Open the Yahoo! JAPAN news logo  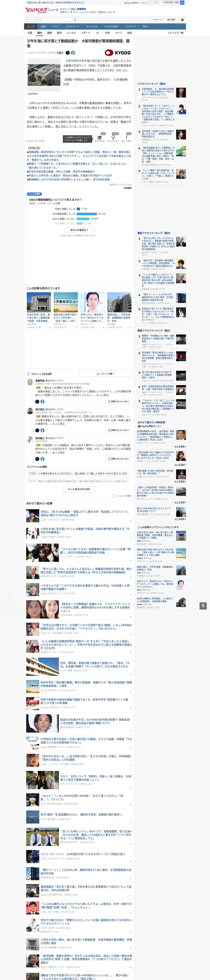pyautogui.click(x=42, y=10)
